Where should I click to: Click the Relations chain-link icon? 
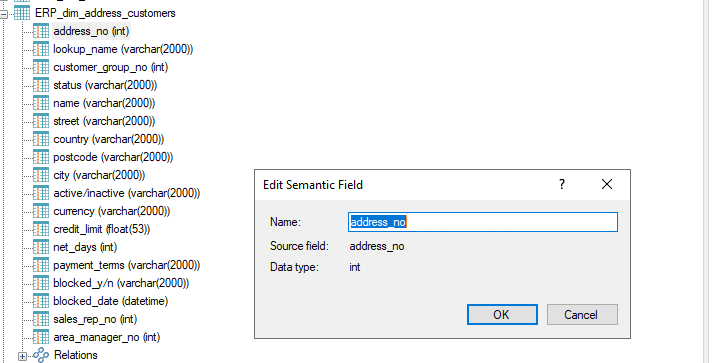point(41,355)
